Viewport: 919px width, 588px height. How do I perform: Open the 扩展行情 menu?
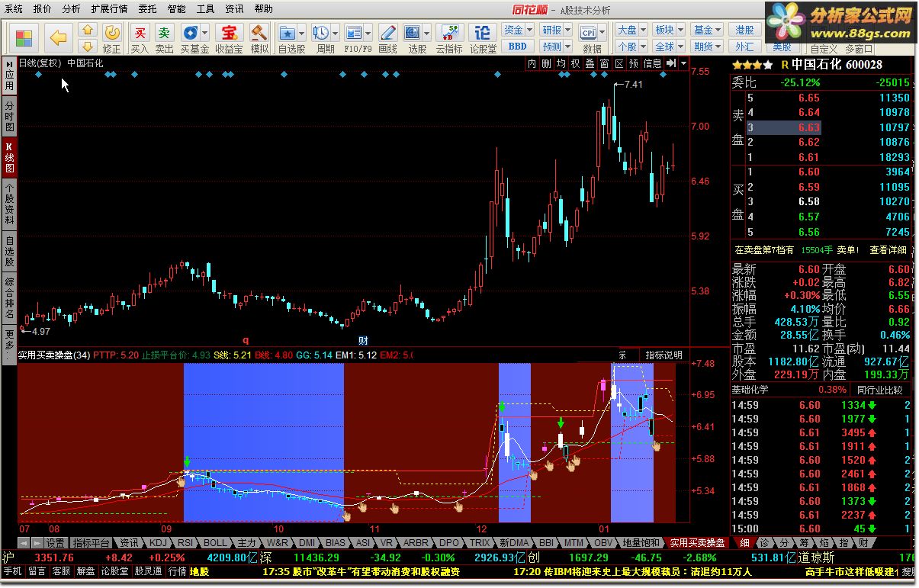point(109,9)
